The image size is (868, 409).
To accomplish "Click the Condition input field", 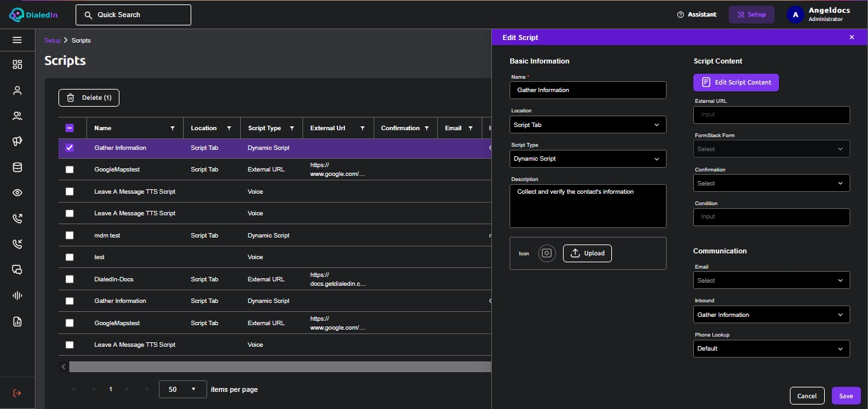I will (771, 217).
